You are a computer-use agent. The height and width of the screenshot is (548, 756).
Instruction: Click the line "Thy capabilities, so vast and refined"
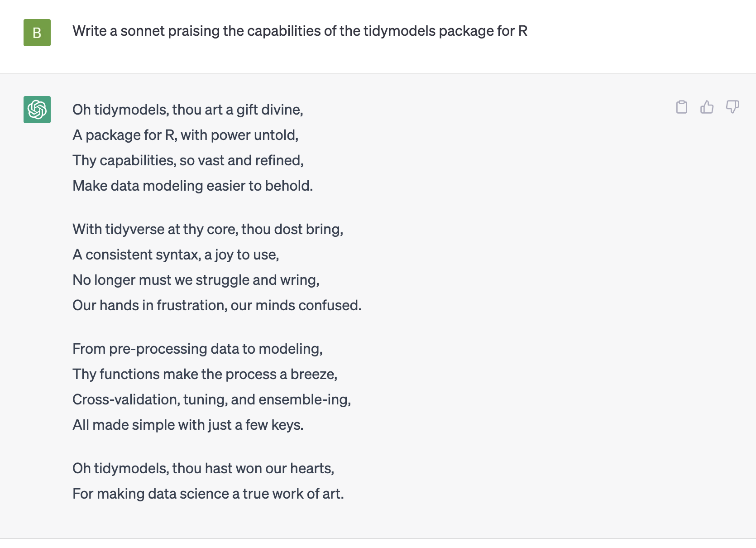pyautogui.click(x=188, y=160)
